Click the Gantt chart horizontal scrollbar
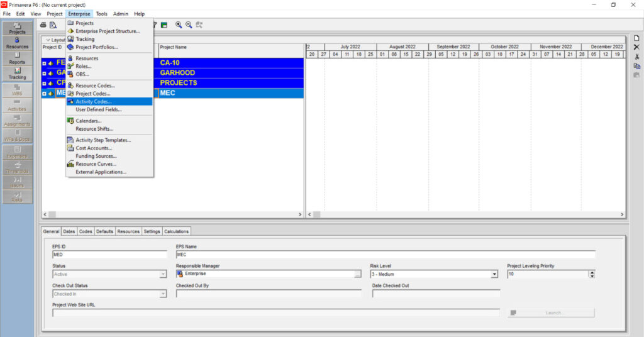Image resolution: width=644 pixels, height=337 pixels. (466, 214)
